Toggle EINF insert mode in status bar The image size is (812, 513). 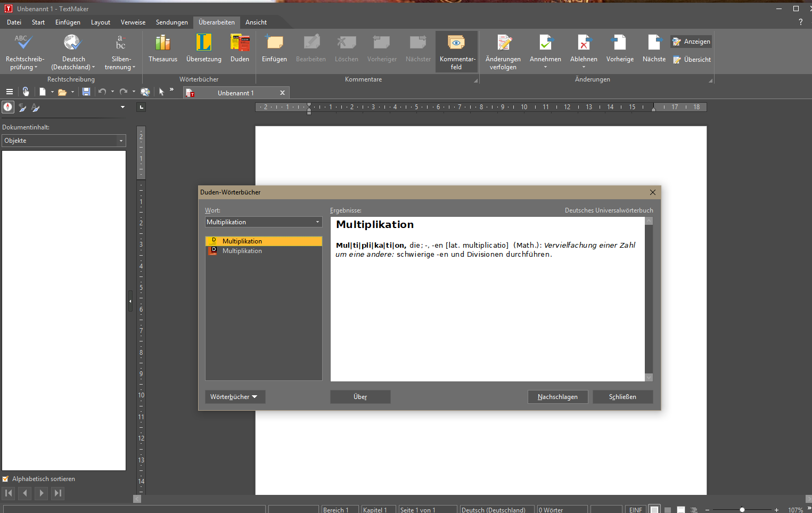pyautogui.click(x=636, y=510)
